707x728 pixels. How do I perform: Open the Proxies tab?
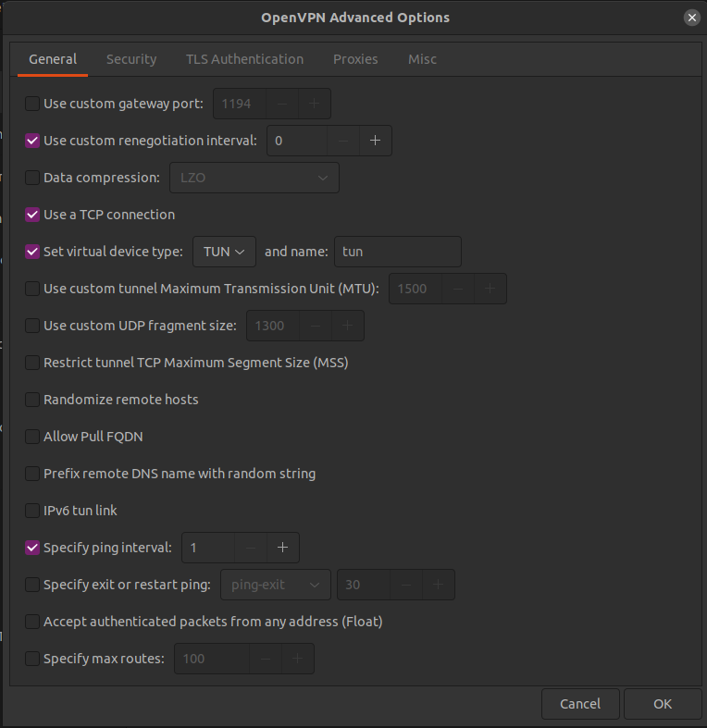(x=355, y=59)
